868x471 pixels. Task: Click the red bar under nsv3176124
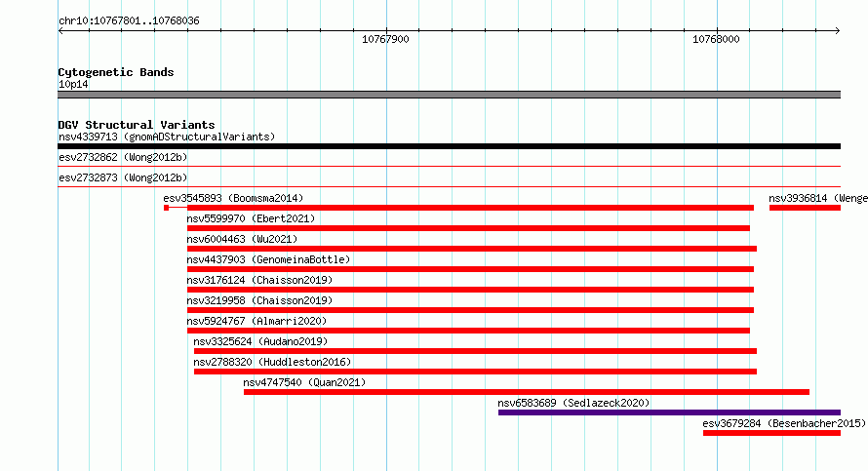[470, 290]
